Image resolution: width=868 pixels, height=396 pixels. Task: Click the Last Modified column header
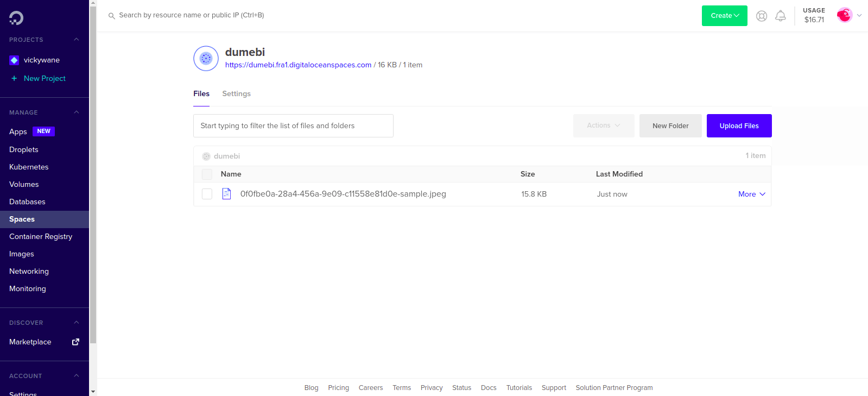(619, 174)
